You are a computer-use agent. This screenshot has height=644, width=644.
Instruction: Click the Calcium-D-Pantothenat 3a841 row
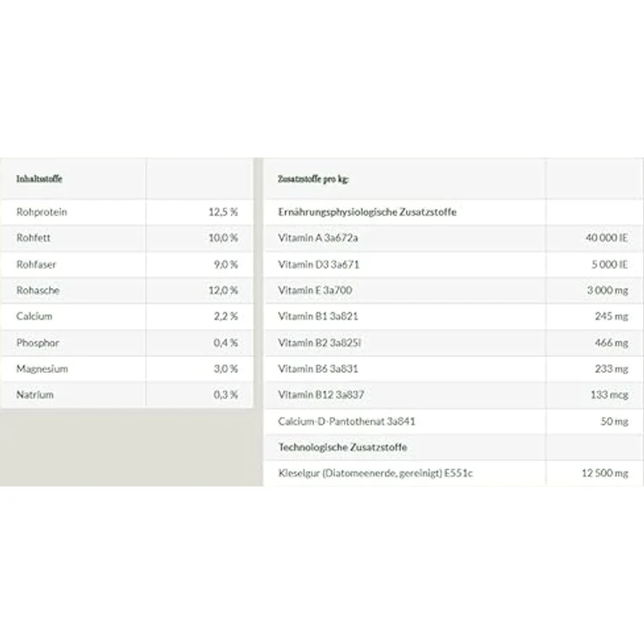(x=454, y=422)
